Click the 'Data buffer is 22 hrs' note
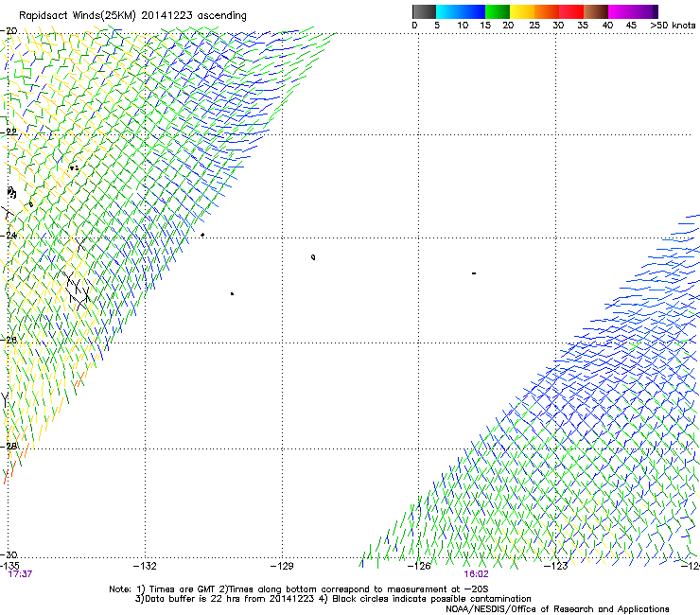Viewport: 700px width, 615px height. [224, 599]
